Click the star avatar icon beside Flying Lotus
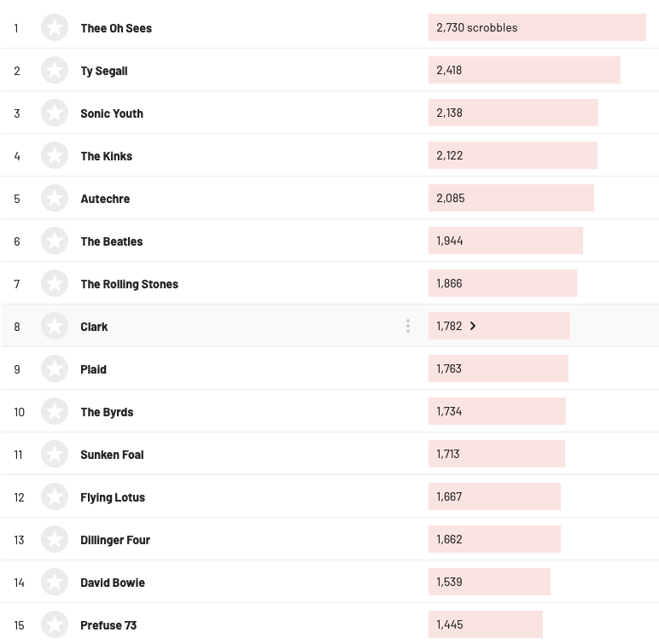Viewport: 659px width, 644px height. pyautogui.click(x=55, y=496)
